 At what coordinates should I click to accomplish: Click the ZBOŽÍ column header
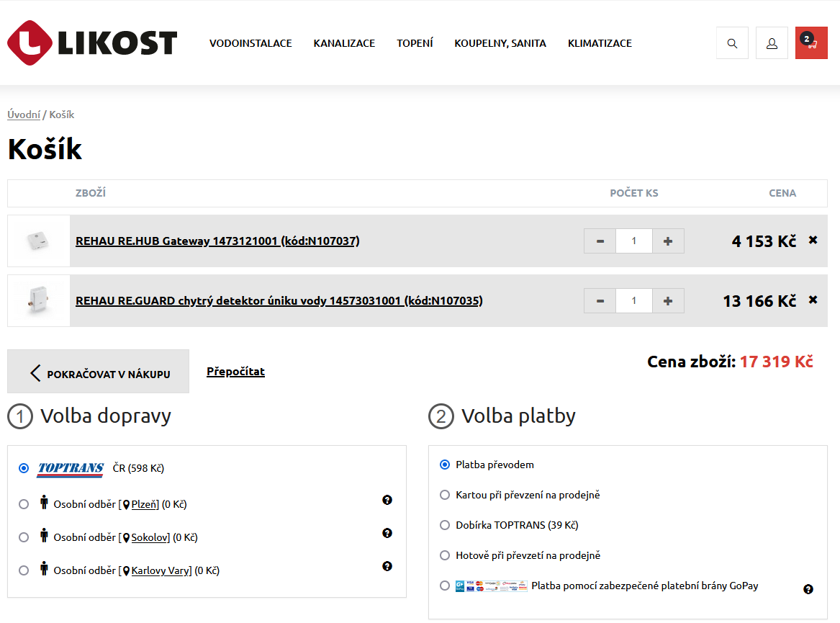[x=91, y=192]
